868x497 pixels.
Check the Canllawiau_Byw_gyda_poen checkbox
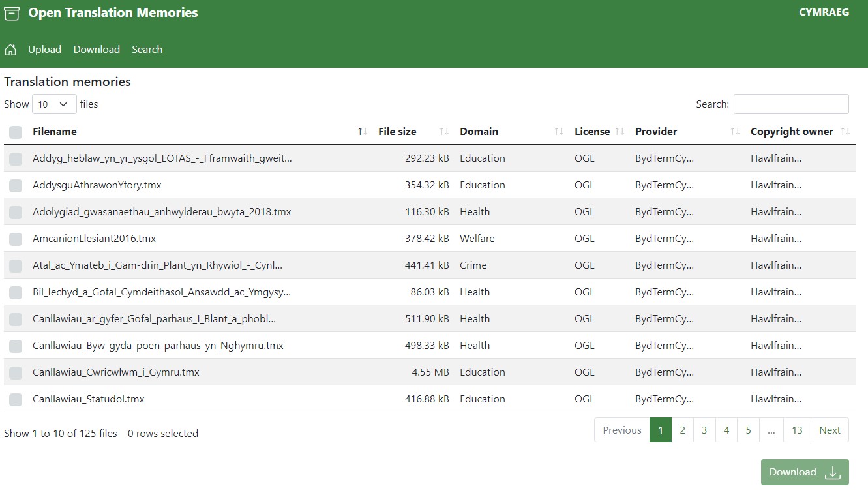click(x=16, y=346)
